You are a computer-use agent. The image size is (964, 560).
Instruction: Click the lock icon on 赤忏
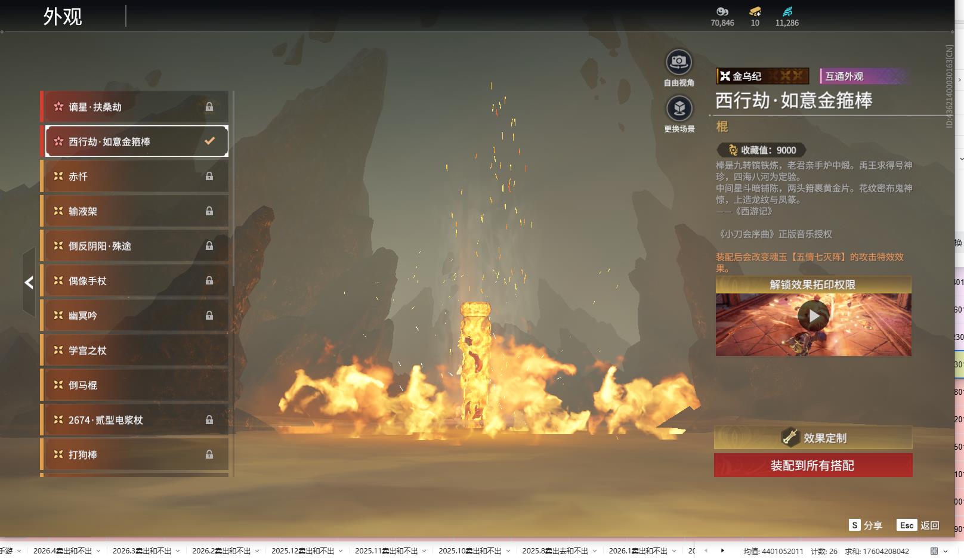click(x=209, y=177)
